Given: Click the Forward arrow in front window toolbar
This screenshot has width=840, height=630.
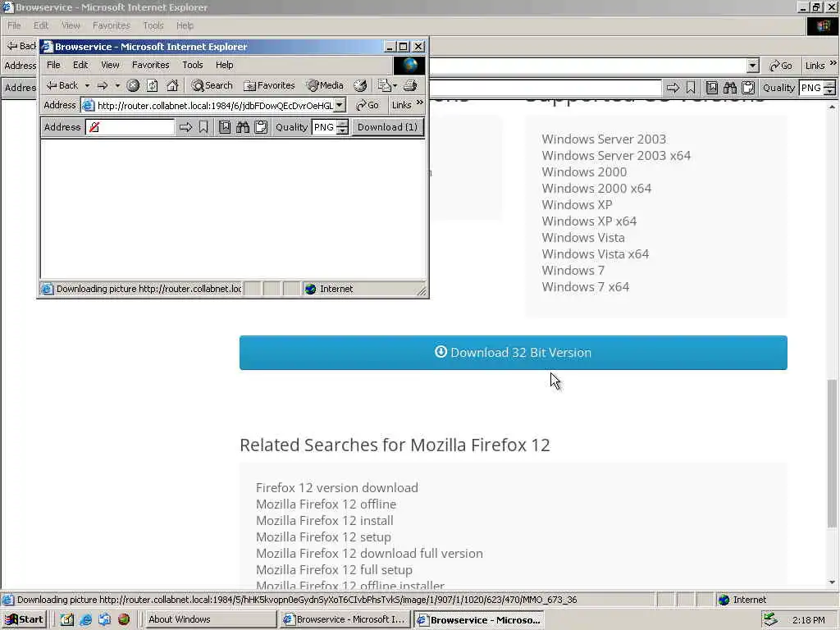Looking at the screenshot, I should 102,85.
